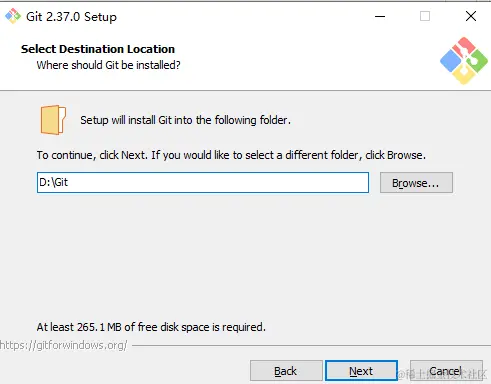Focus the D:\Git destination path field
The width and height of the screenshot is (491, 384).
(x=203, y=182)
